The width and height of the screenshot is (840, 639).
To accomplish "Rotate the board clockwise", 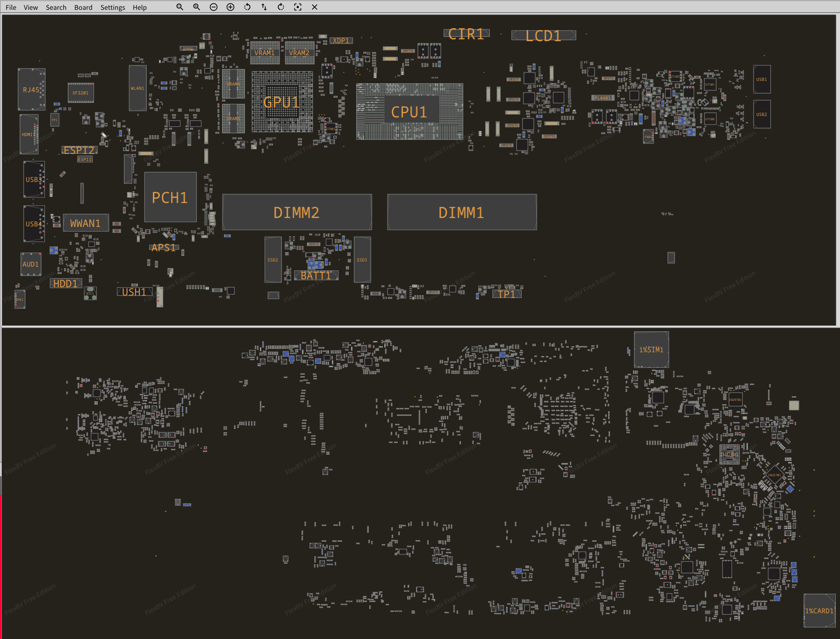I will click(281, 7).
